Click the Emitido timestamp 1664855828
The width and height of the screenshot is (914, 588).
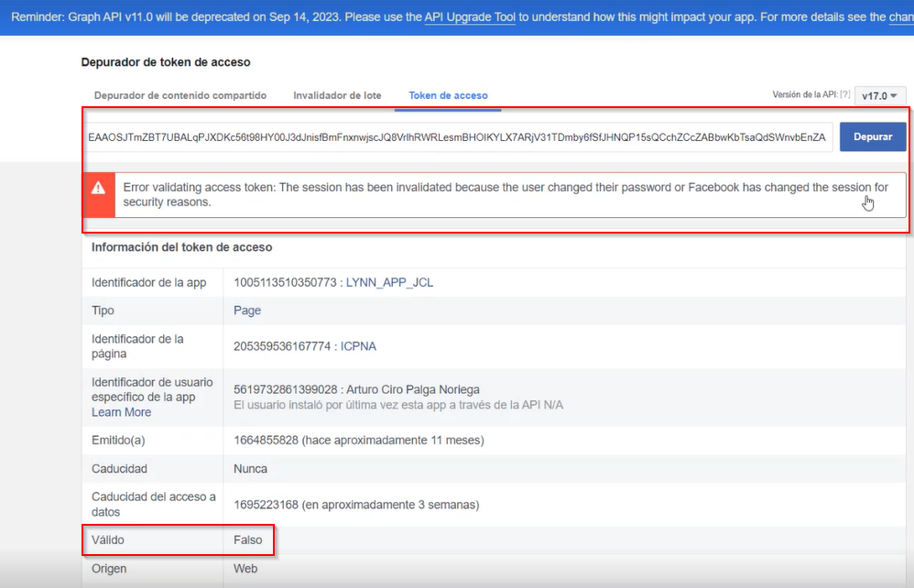[x=267, y=440]
